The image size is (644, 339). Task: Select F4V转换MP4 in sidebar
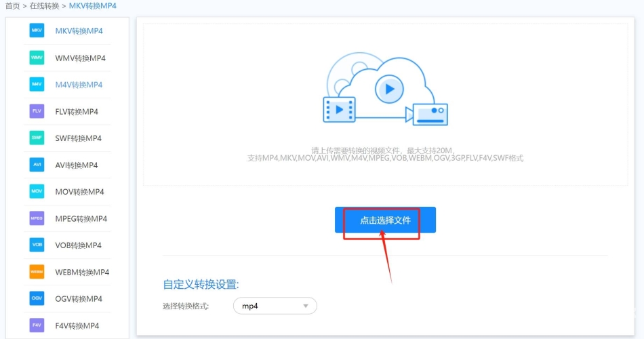(77, 326)
